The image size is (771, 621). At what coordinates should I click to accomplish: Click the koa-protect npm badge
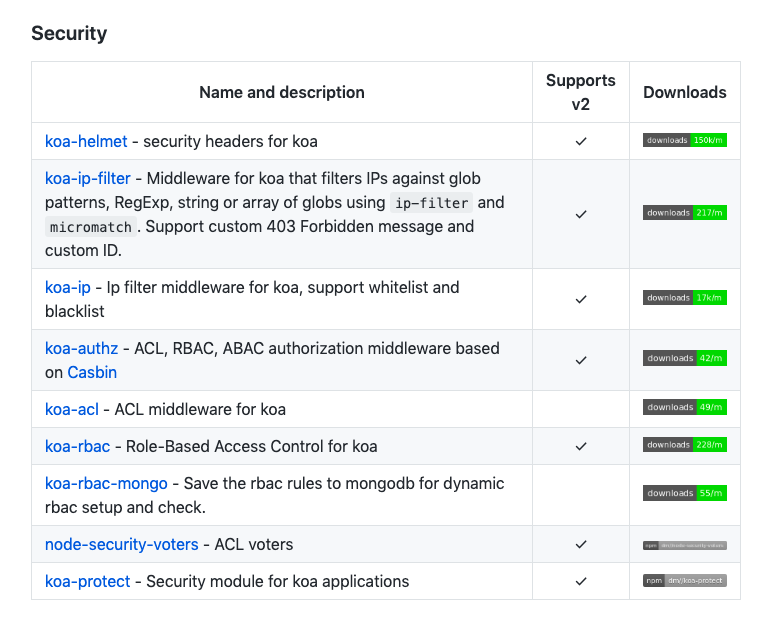[x=684, y=581]
